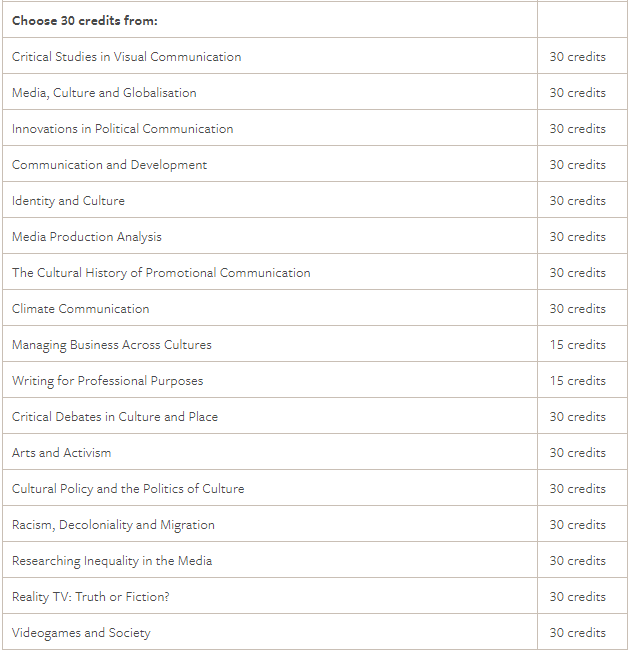Open the Identity and Culture module
The height and width of the screenshot is (652, 632).
pyautogui.click(x=68, y=201)
